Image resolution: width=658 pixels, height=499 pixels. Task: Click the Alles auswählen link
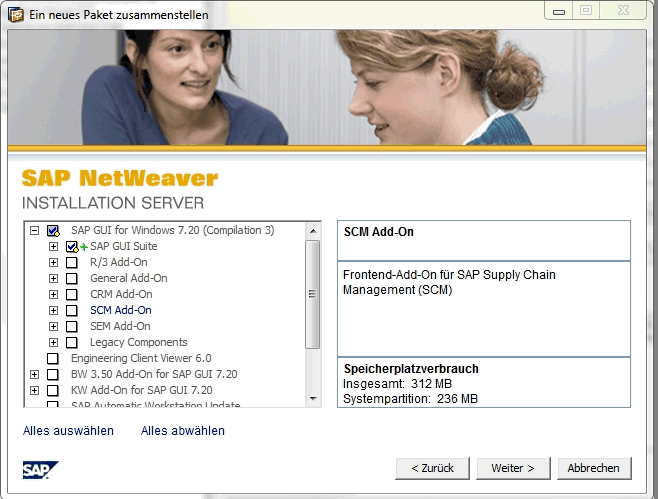(x=68, y=431)
